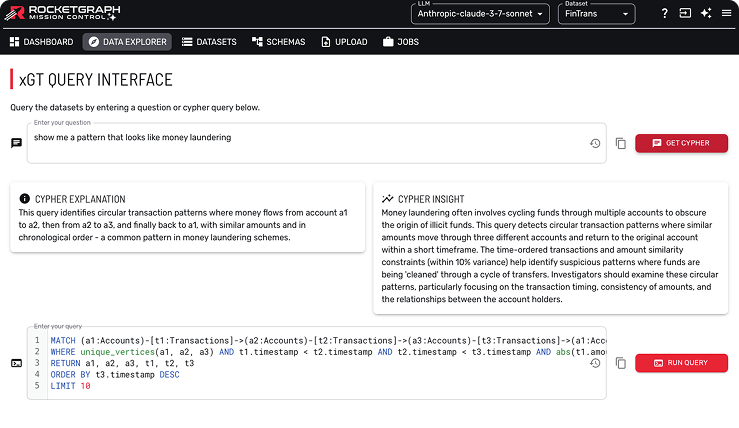
Task: Go to the Schemas tab
Action: tap(279, 42)
